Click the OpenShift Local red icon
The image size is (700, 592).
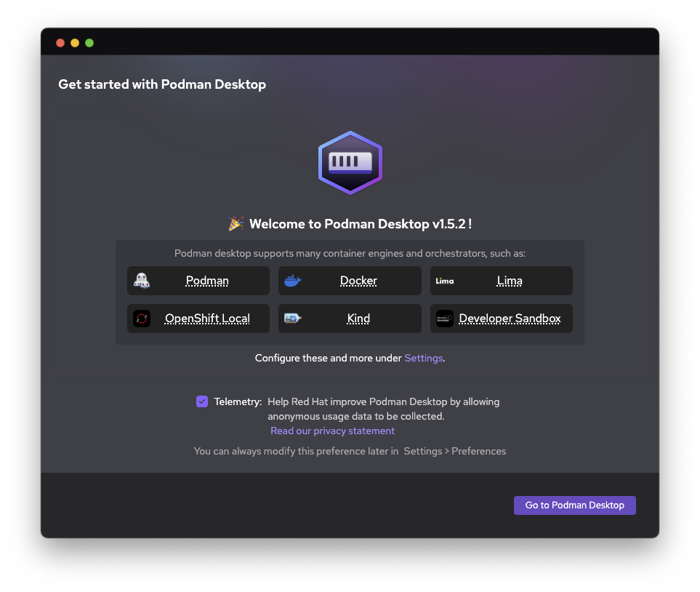pyautogui.click(x=142, y=319)
